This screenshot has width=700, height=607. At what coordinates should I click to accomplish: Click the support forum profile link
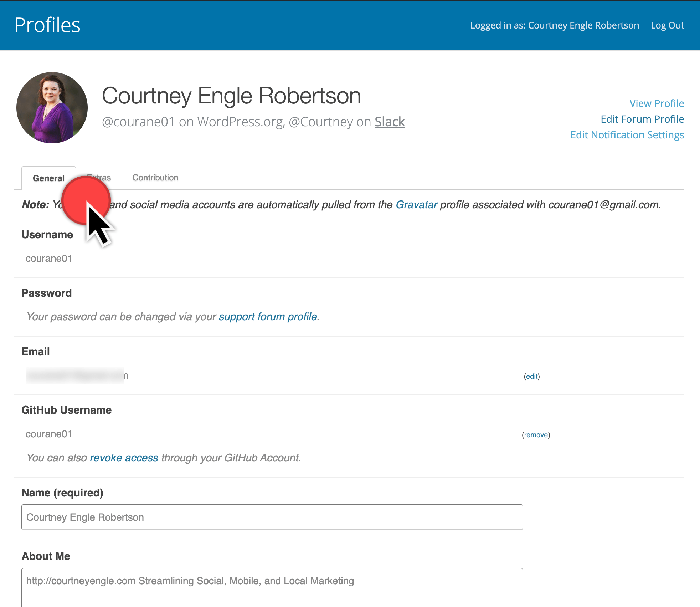[268, 317]
